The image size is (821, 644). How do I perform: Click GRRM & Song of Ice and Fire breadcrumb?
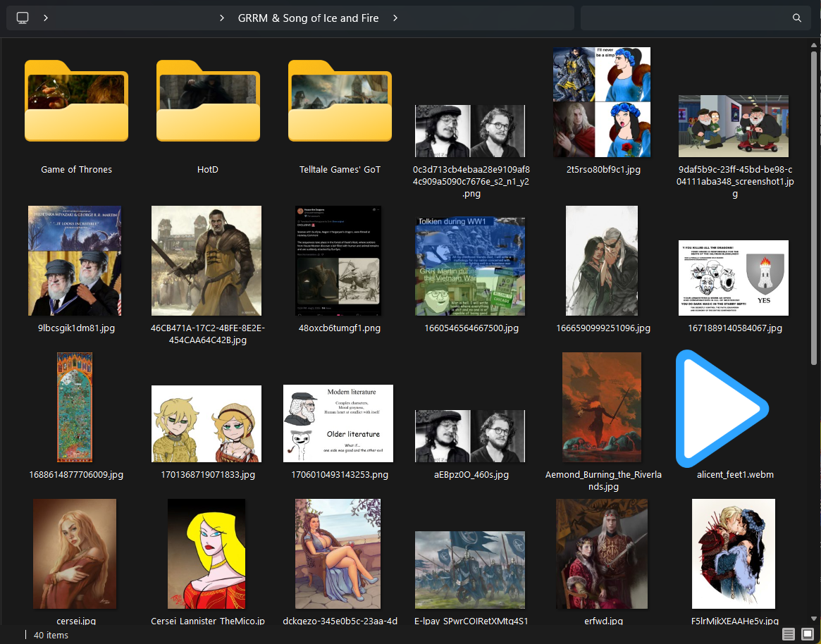pos(308,18)
